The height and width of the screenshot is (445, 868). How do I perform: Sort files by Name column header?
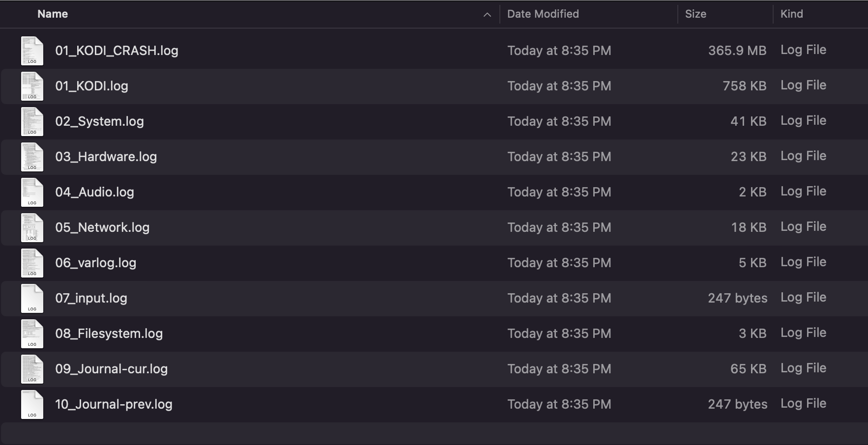click(53, 14)
